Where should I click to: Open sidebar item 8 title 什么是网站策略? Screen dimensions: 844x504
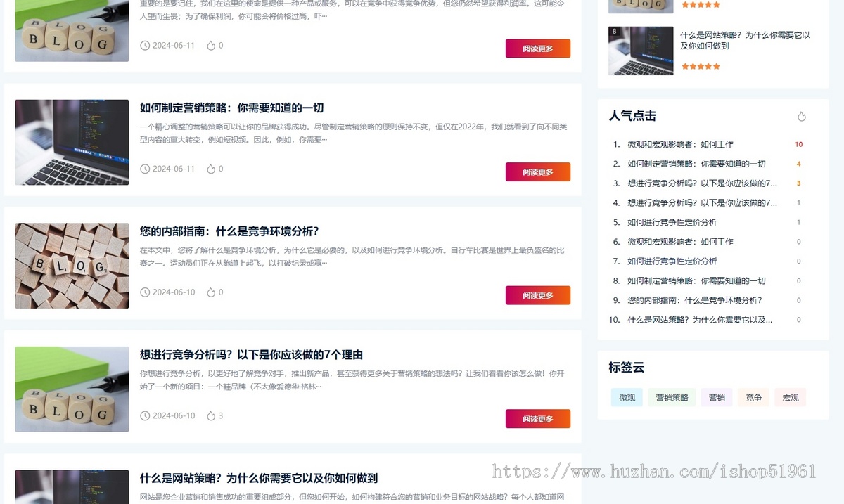tap(746, 40)
